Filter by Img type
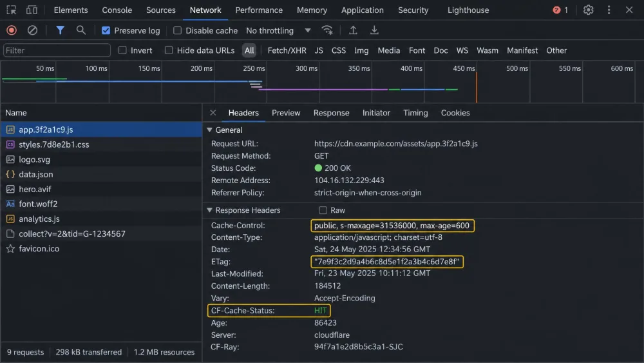The width and height of the screenshot is (644, 363). coord(361,50)
